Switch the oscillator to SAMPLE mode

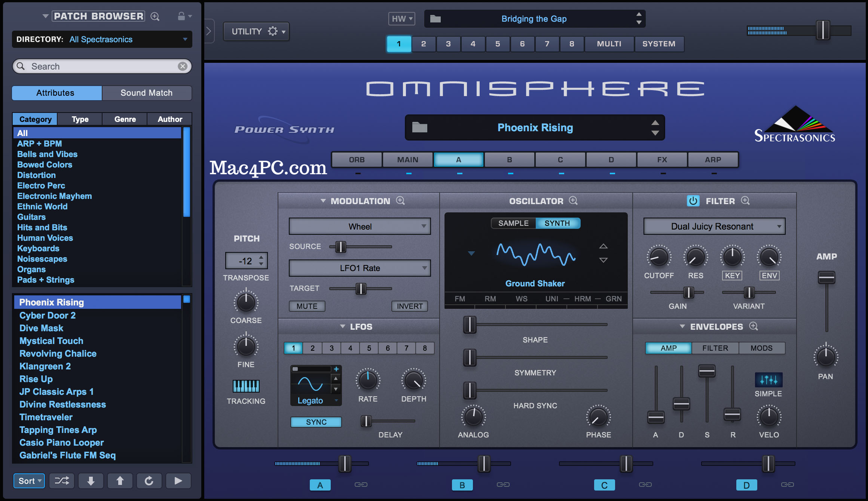coord(513,223)
